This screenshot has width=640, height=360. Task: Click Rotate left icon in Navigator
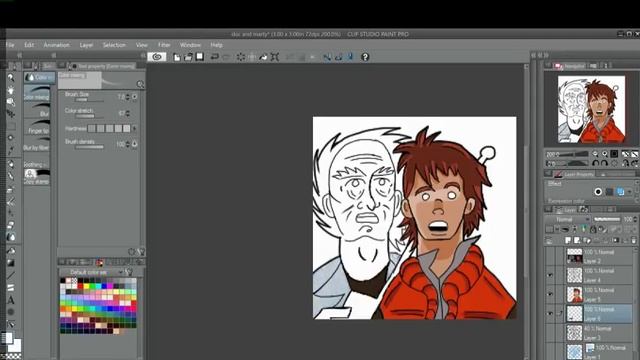coord(596,163)
